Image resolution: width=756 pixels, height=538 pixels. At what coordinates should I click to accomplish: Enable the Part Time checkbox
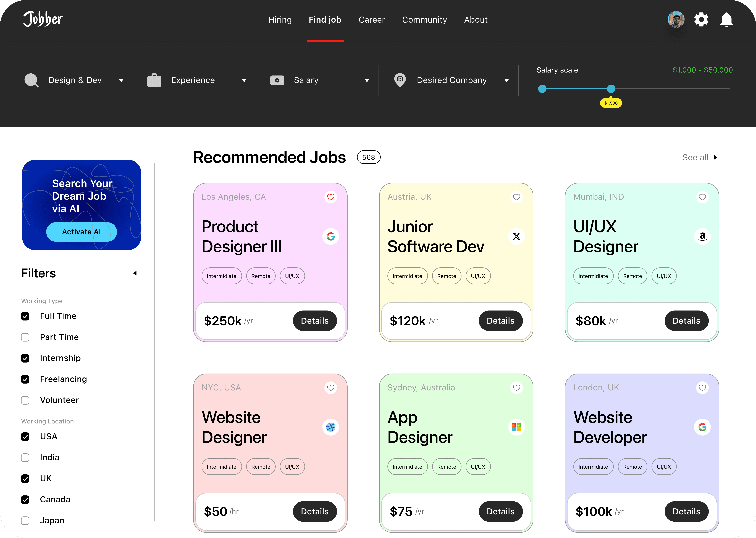coord(25,337)
